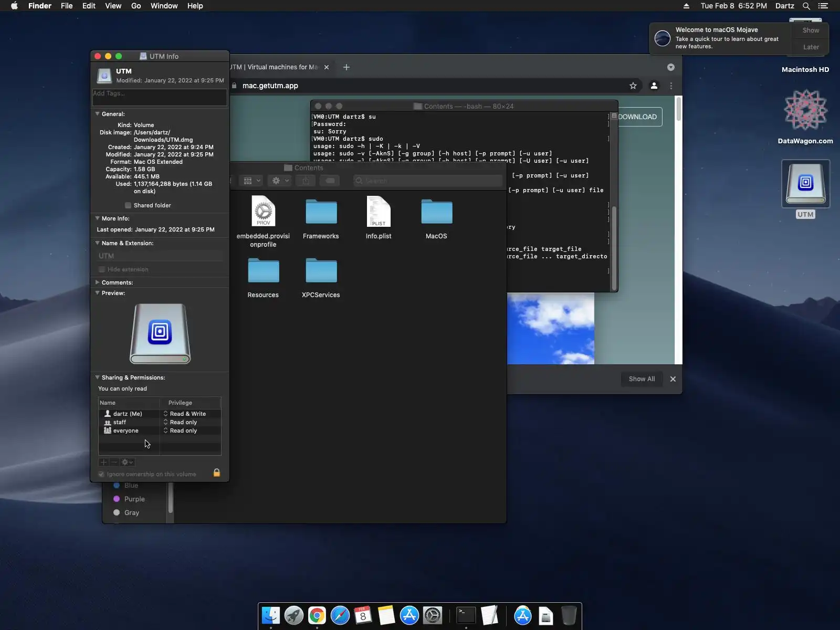Open the File menu
The height and width of the screenshot is (630, 840).
[x=67, y=6]
